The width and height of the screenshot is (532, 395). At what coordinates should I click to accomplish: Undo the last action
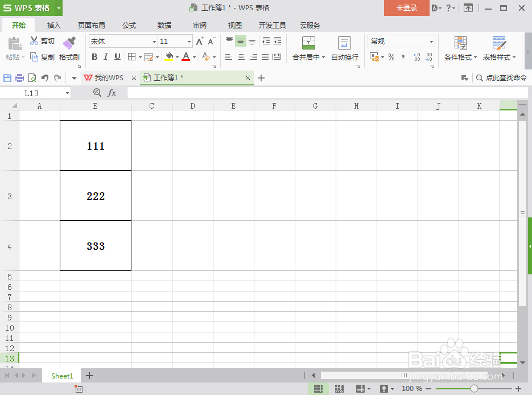pyautogui.click(x=45, y=78)
